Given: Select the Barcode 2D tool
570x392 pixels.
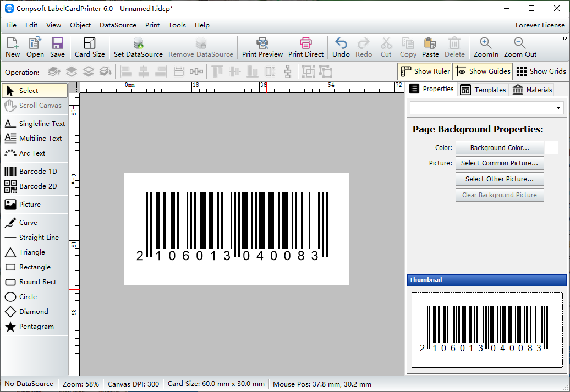Looking at the screenshot, I should pos(35,186).
